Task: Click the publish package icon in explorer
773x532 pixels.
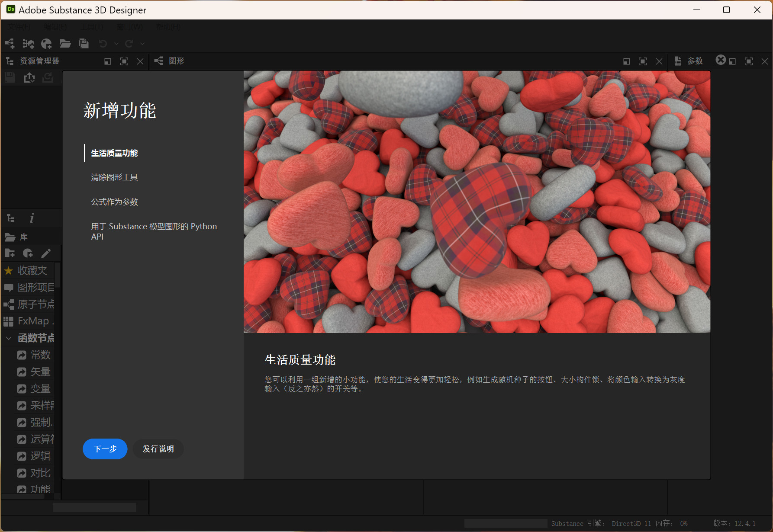Action: [x=29, y=77]
